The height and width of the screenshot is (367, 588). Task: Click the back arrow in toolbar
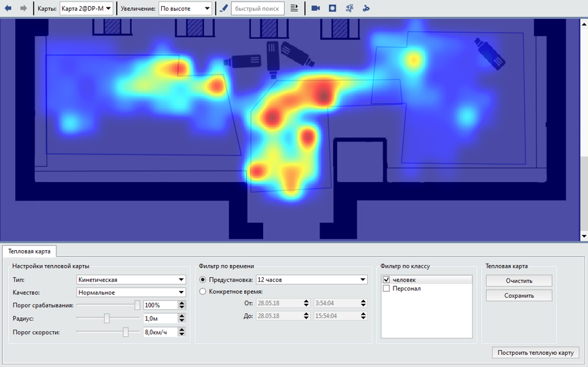tap(8, 8)
